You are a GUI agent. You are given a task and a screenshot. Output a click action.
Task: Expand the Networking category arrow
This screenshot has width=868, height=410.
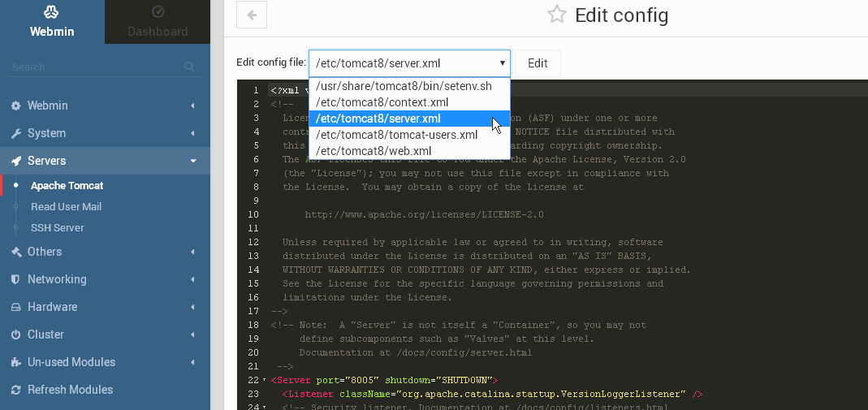192,279
